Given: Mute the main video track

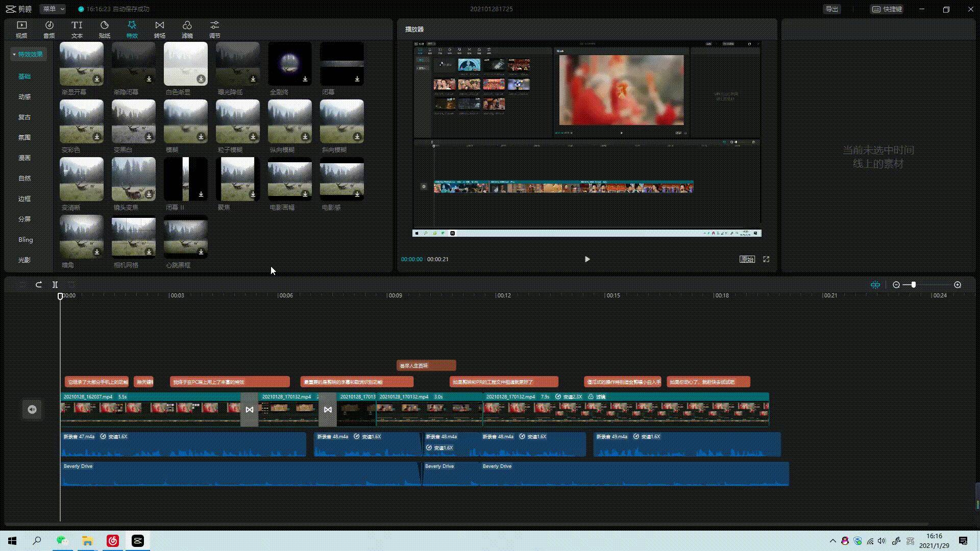Looking at the screenshot, I should coord(32,409).
